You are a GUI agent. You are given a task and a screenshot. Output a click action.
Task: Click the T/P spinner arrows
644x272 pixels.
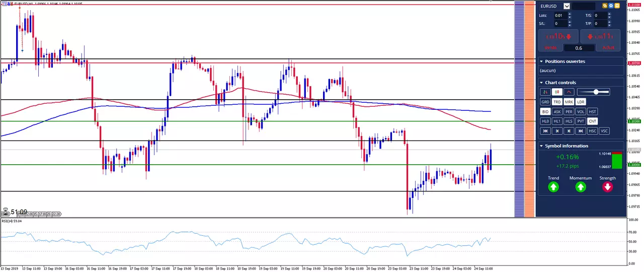(x=609, y=24)
